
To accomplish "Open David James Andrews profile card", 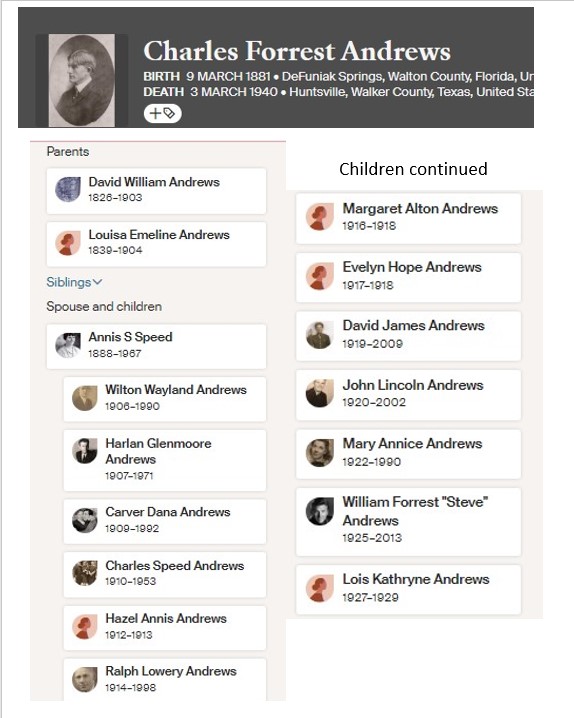I will click(x=408, y=336).
